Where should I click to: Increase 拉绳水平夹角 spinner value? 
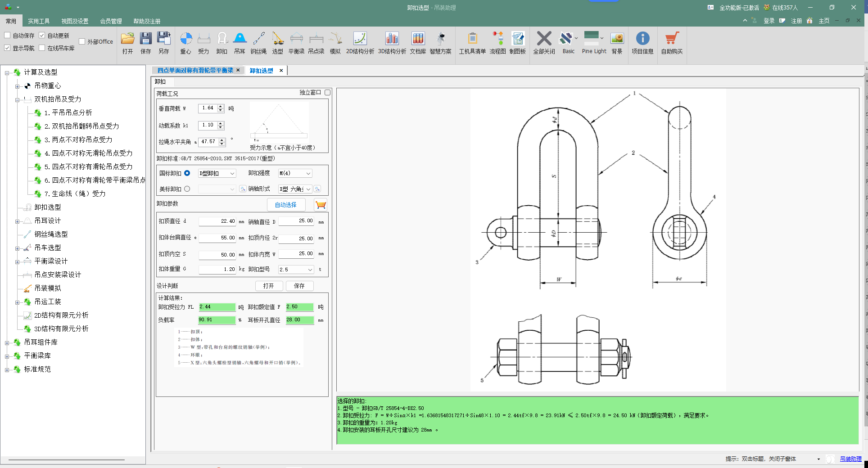pyautogui.click(x=222, y=140)
